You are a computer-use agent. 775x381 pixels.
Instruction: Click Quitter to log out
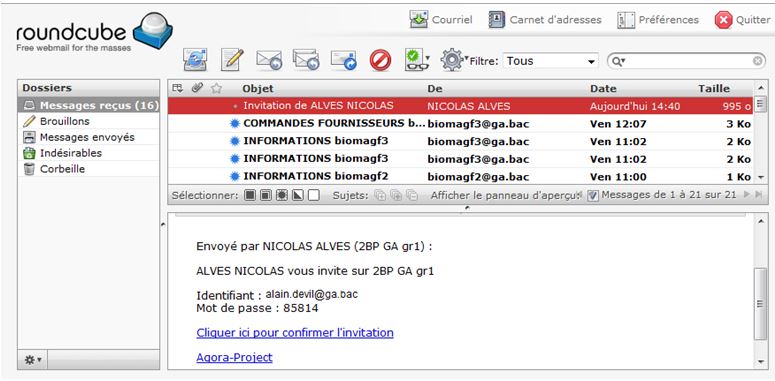pyautogui.click(x=742, y=20)
